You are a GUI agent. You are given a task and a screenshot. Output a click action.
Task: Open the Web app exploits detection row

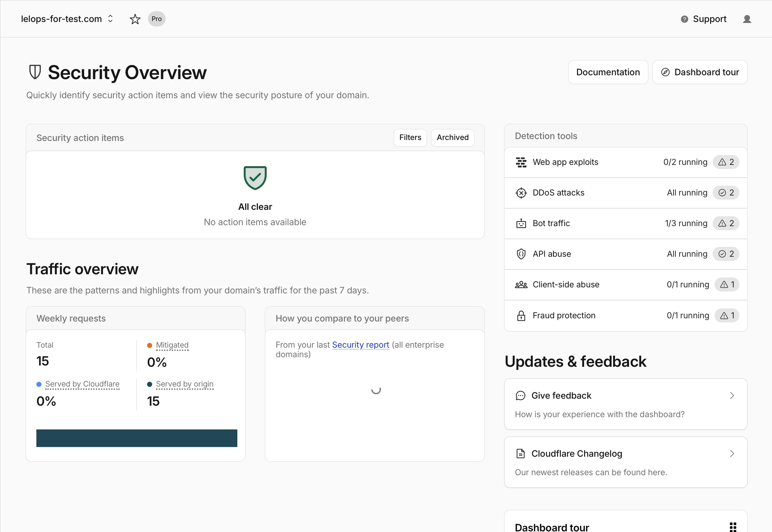(x=626, y=162)
